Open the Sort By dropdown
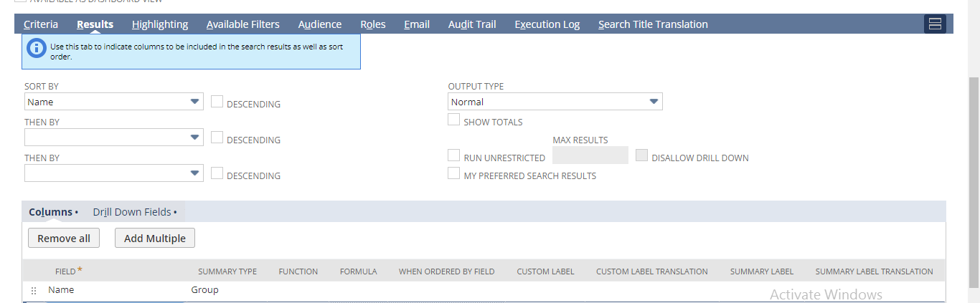This screenshot has width=980, height=303. (114, 102)
